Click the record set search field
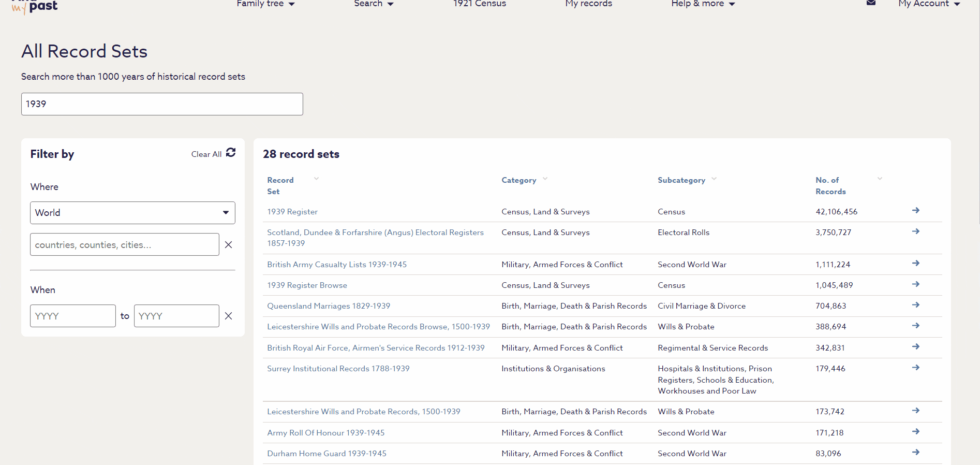 click(162, 104)
